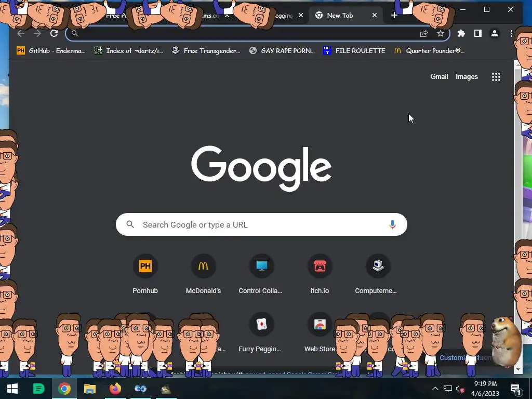
Task: Close the tab ending in 'egging'
Action: [301, 15]
